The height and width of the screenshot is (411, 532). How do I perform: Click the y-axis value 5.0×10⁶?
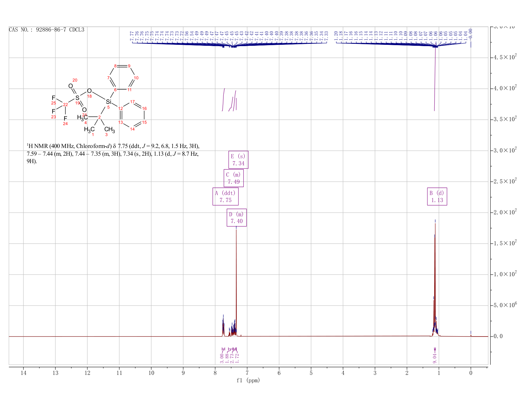tap(505, 305)
